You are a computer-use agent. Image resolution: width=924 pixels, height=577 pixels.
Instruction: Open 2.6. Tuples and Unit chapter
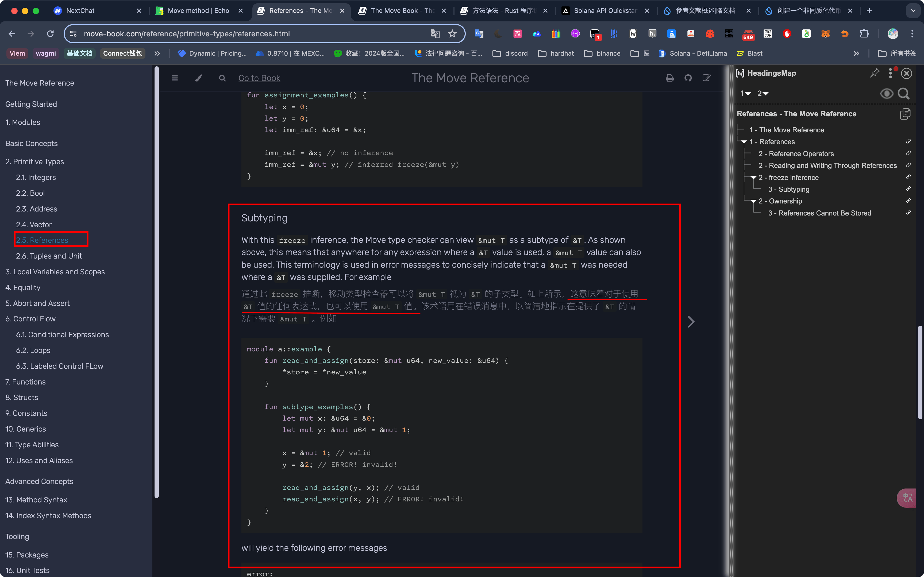point(49,256)
